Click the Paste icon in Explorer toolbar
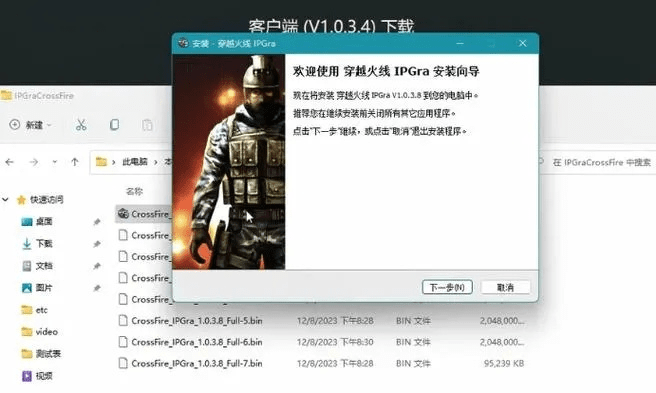 [147, 125]
